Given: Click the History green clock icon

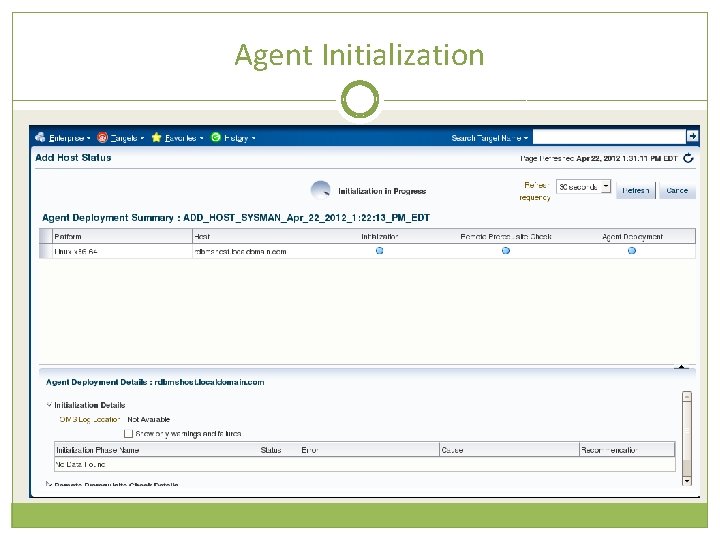Looking at the screenshot, I should point(216,137).
